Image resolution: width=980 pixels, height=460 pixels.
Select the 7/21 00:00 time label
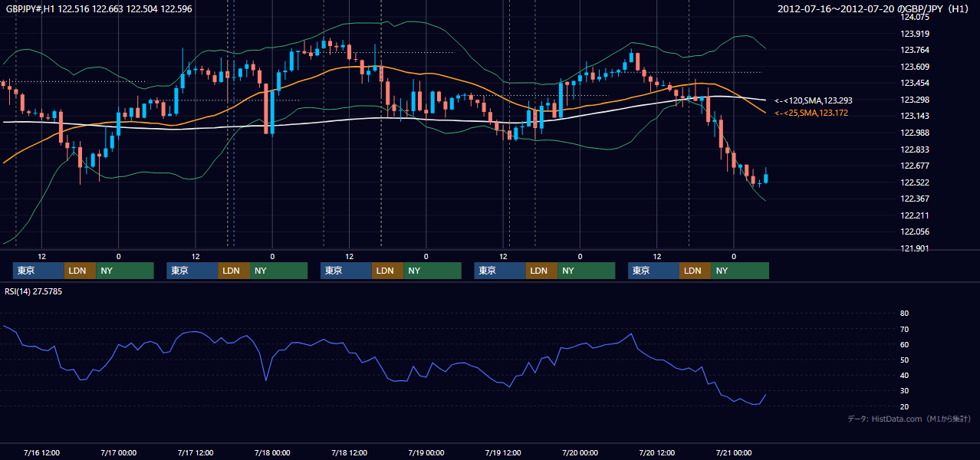click(x=734, y=452)
